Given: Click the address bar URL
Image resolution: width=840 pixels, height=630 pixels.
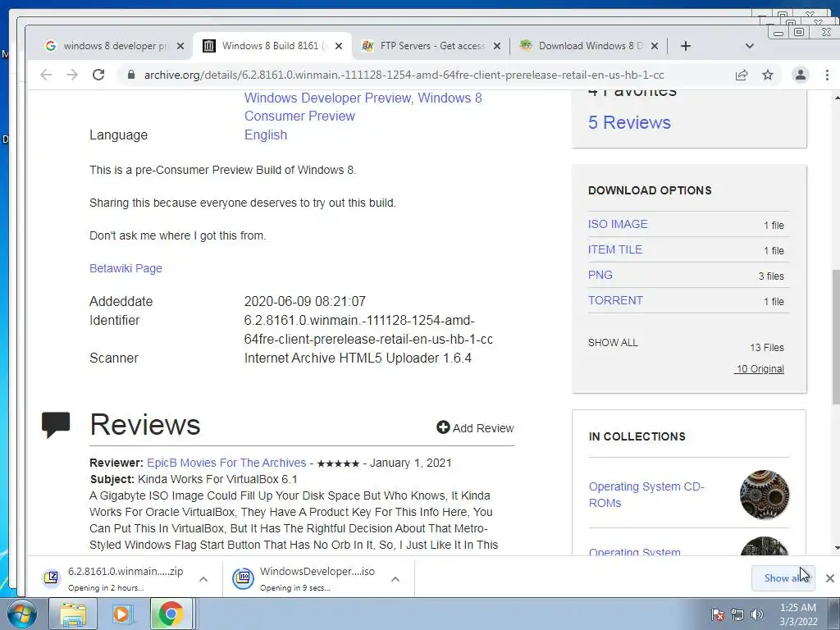Looking at the screenshot, I should 404,75.
